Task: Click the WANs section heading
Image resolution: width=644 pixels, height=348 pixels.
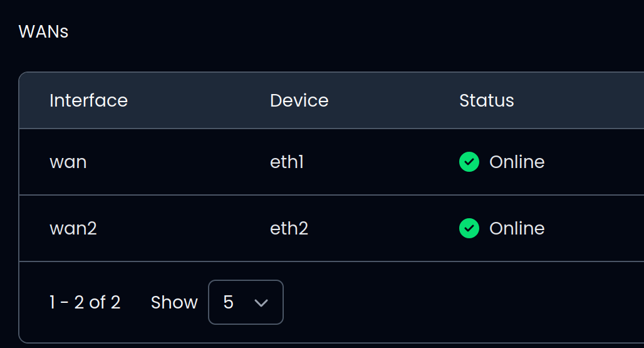Action: point(43,31)
